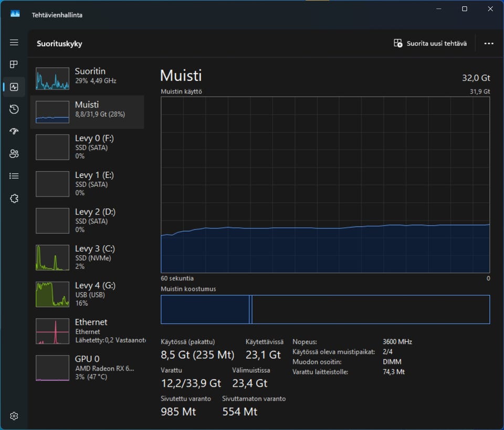Select the Ethernet network entry
Screen dimensions: 504x430
[87, 330]
